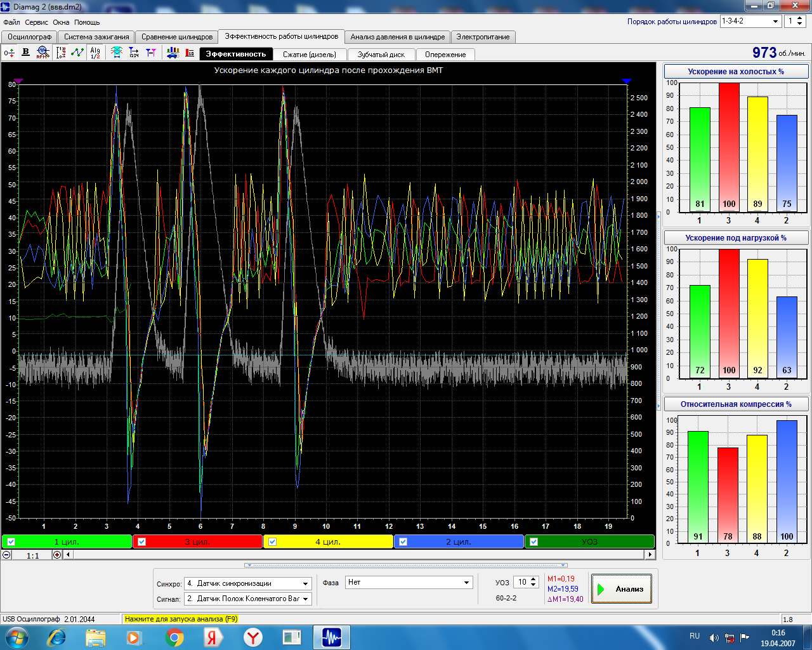Open Yandex Browser Y icon in taskbar
The width and height of the screenshot is (812, 650).
[253, 637]
